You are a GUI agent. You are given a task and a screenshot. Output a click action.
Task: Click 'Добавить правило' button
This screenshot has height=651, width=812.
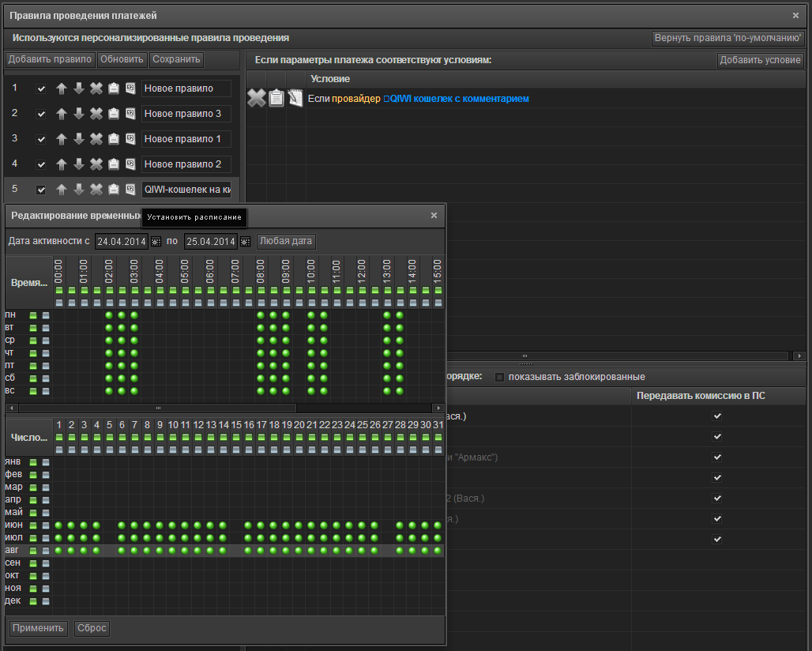coord(50,59)
